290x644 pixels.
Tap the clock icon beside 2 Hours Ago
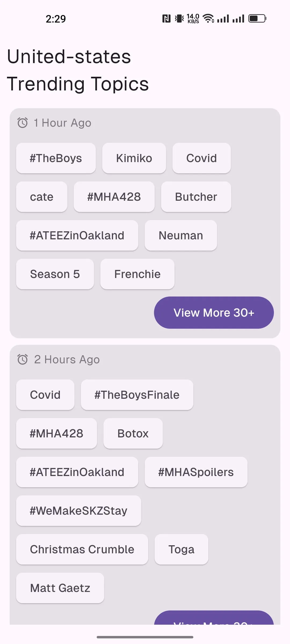23,360
